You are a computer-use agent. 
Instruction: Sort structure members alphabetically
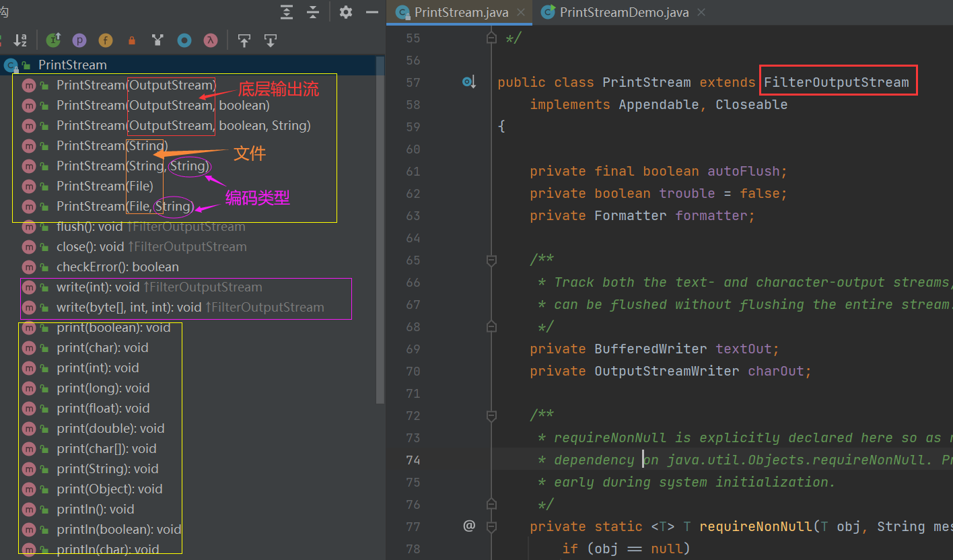tap(20, 40)
